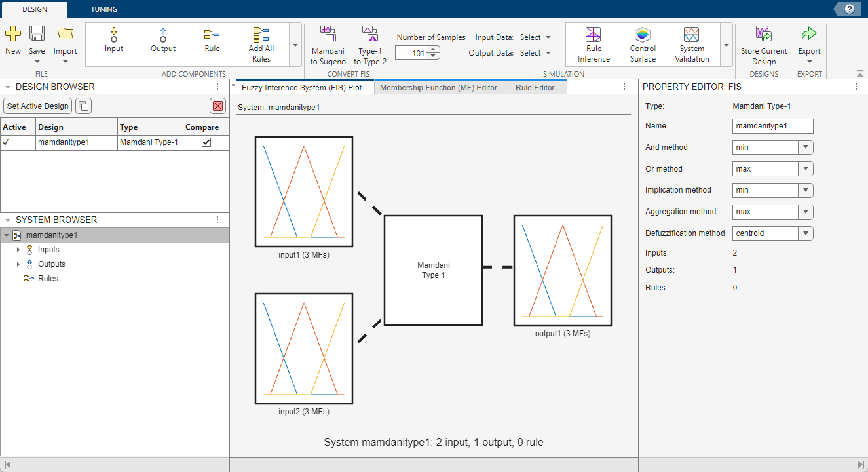Toggle Compare checkbox for mamdanitype1
Screen dimensions: 868x472
click(206, 142)
